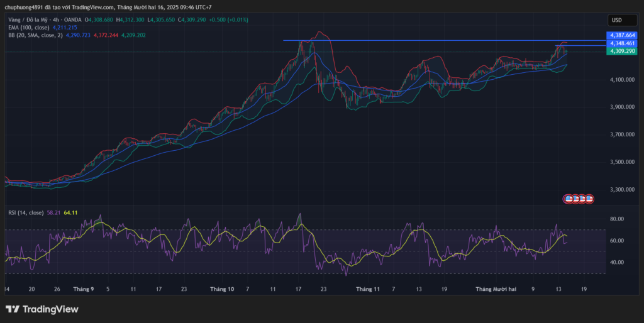Click the 3,300.000 price scale level

click(x=621, y=190)
